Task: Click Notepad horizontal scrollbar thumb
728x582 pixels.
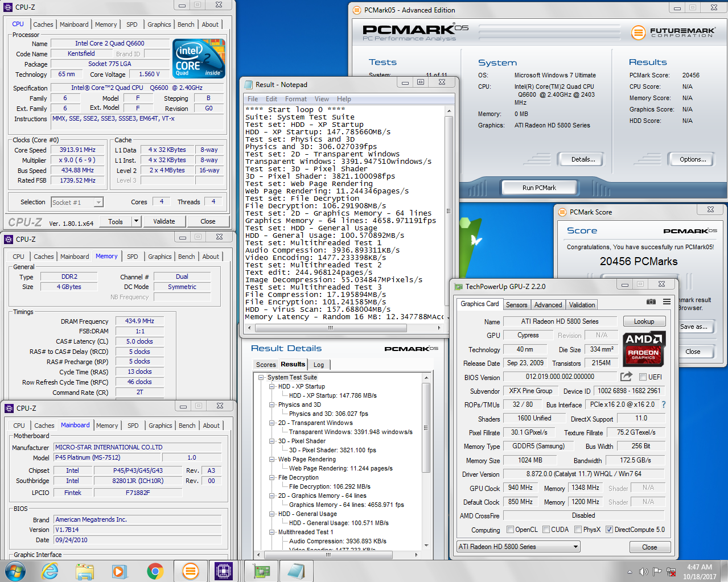Action: [331, 328]
